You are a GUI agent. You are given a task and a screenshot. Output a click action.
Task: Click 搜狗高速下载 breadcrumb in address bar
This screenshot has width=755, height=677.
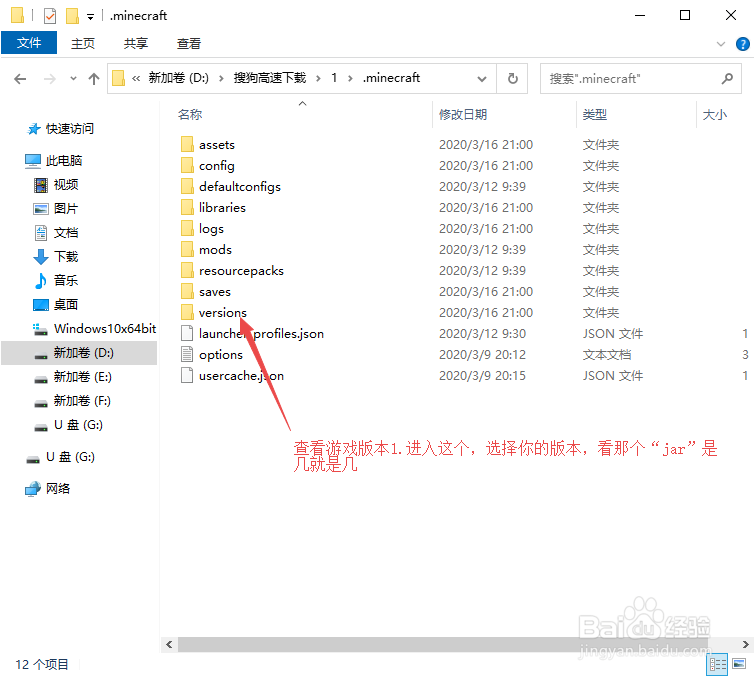click(x=270, y=78)
